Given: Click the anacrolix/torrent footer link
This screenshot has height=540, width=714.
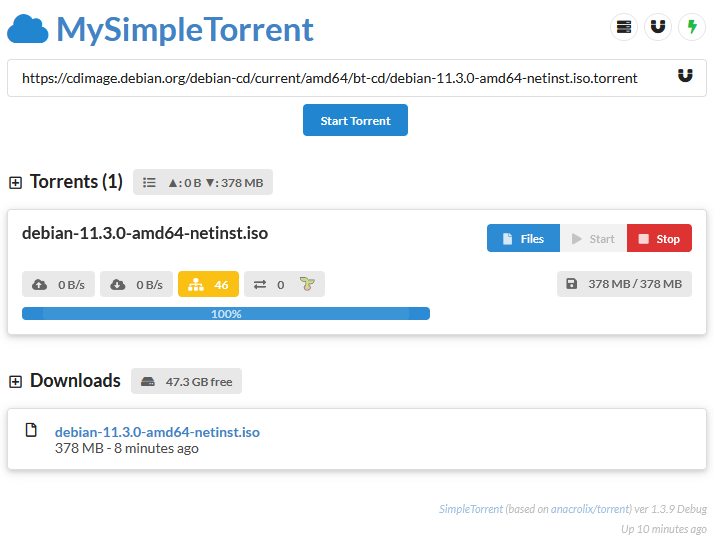Looking at the screenshot, I should 607,509.
